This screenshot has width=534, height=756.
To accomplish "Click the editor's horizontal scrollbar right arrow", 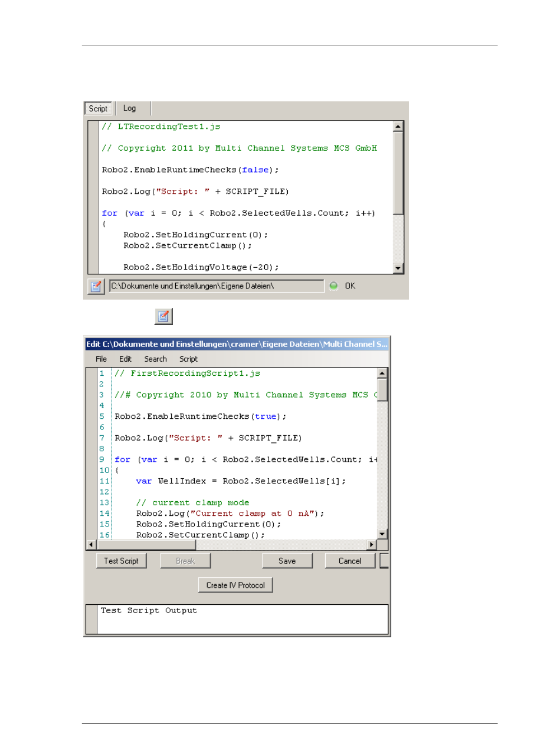I will (371, 544).
